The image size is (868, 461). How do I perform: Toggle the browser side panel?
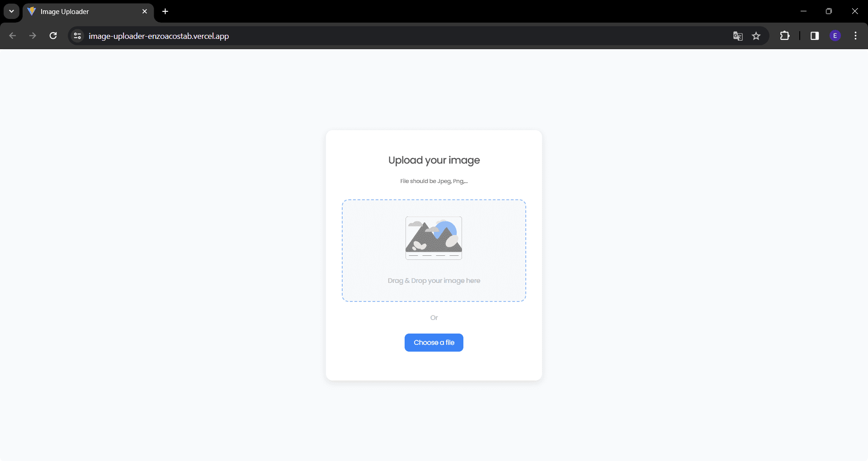815,36
